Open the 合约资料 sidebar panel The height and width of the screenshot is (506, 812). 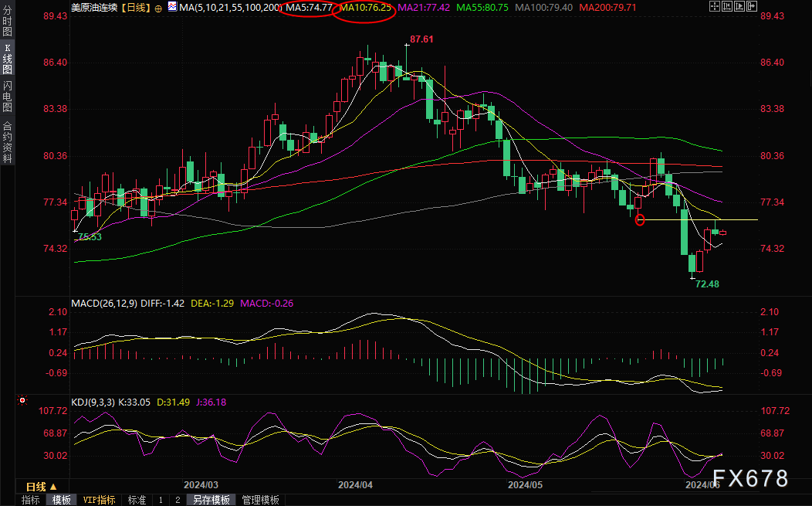pyautogui.click(x=8, y=142)
